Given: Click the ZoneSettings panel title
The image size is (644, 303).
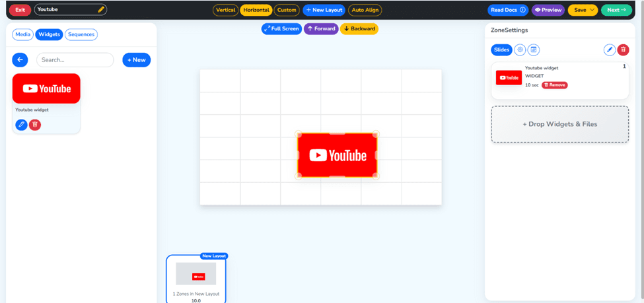Looking at the screenshot, I should tap(509, 30).
